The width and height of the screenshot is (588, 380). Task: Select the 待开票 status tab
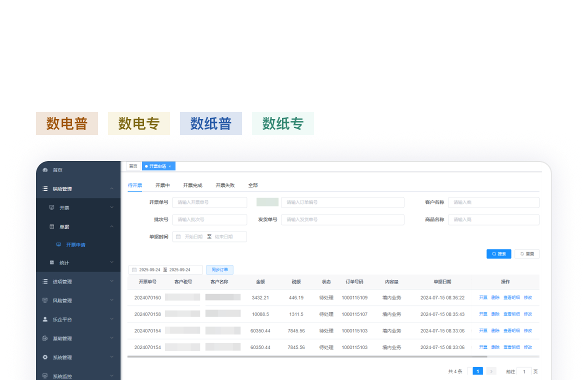pyautogui.click(x=134, y=185)
